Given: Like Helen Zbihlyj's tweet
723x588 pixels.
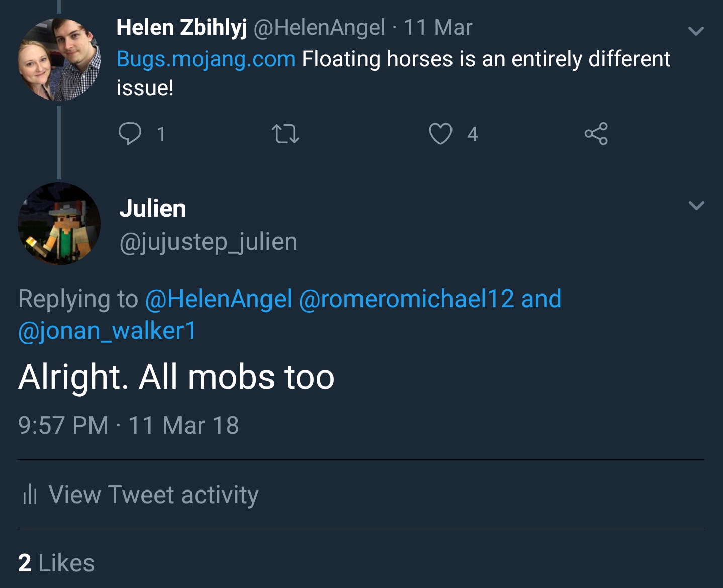Looking at the screenshot, I should point(440,134).
